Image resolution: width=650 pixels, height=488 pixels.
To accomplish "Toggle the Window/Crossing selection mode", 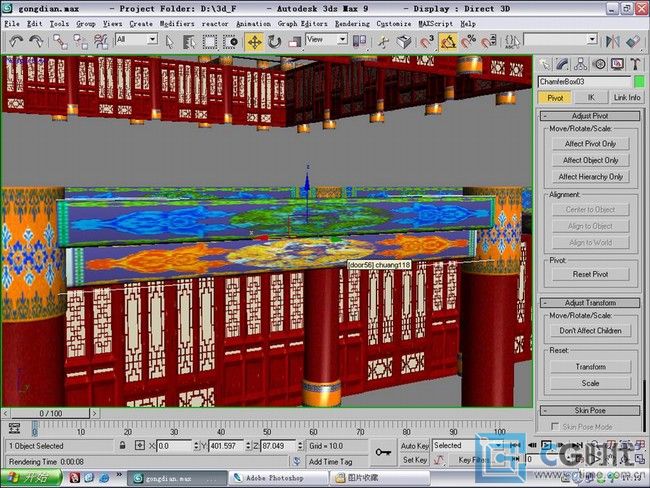I will (230, 42).
